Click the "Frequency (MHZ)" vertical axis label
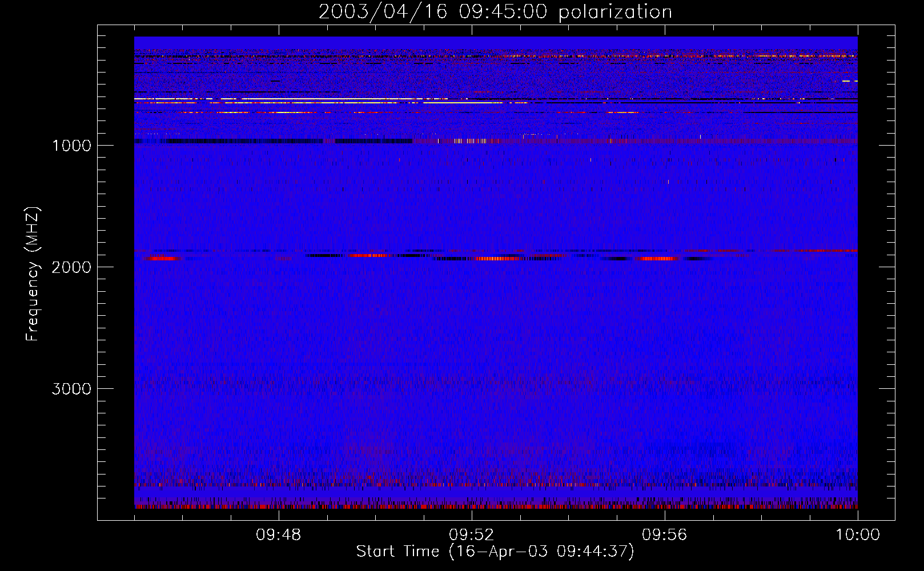The width and height of the screenshot is (924, 571). point(33,274)
